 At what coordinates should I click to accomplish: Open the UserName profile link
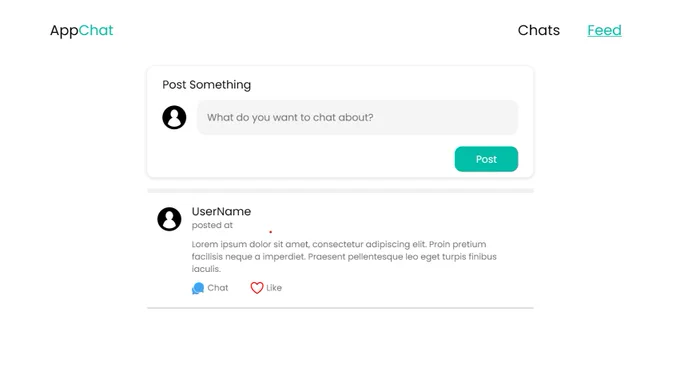click(x=221, y=212)
